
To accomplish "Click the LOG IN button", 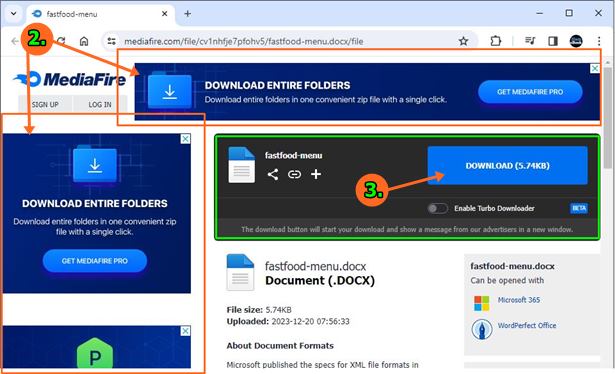I will (100, 105).
